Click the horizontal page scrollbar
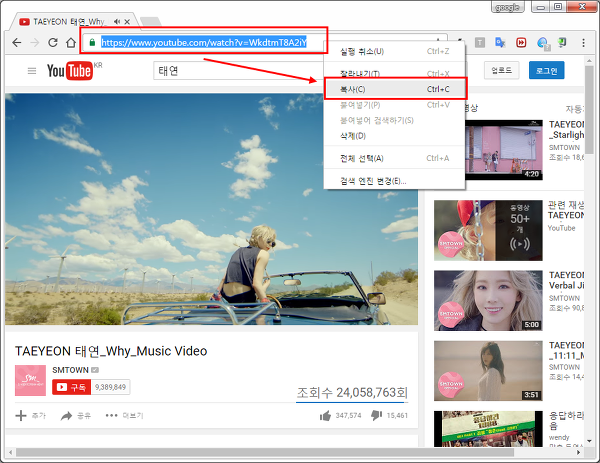Screen dimensions: 600x463 265,453
